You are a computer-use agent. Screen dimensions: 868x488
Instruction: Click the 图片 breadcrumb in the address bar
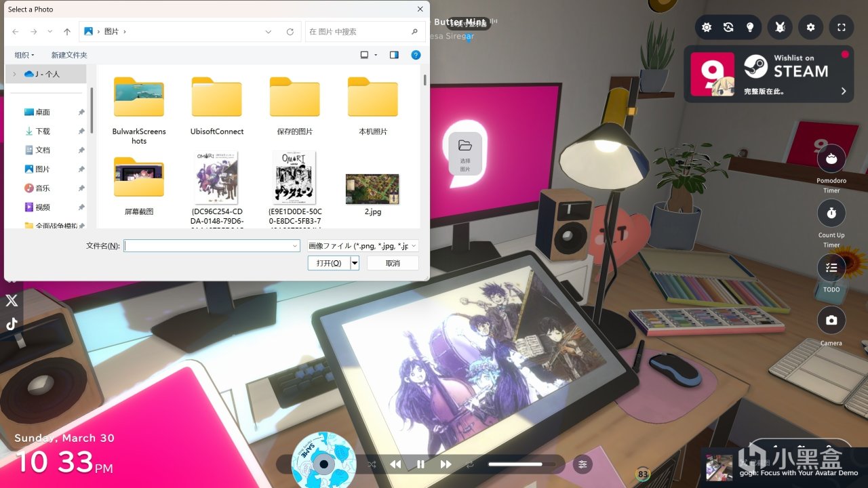111,32
